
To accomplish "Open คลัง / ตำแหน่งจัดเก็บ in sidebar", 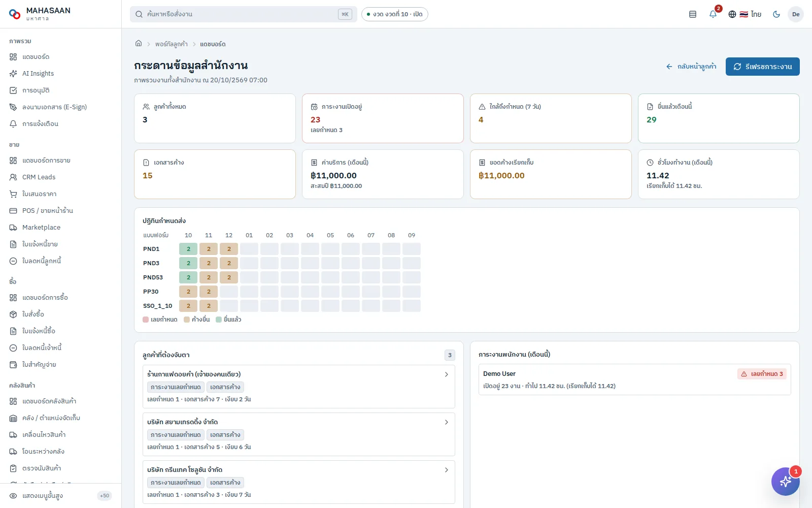I will tap(61, 418).
